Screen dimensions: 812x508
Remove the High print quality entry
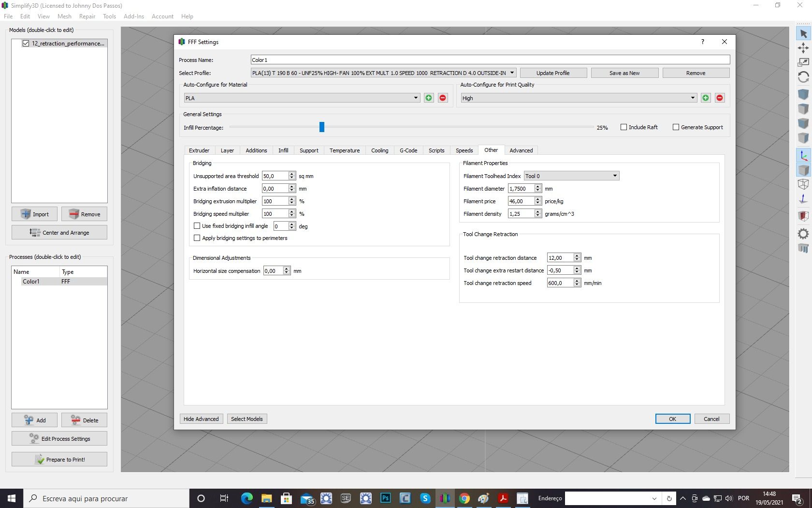point(720,98)
